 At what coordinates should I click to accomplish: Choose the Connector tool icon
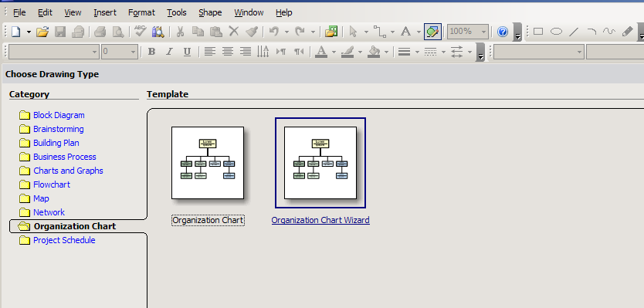click(379, 32)
